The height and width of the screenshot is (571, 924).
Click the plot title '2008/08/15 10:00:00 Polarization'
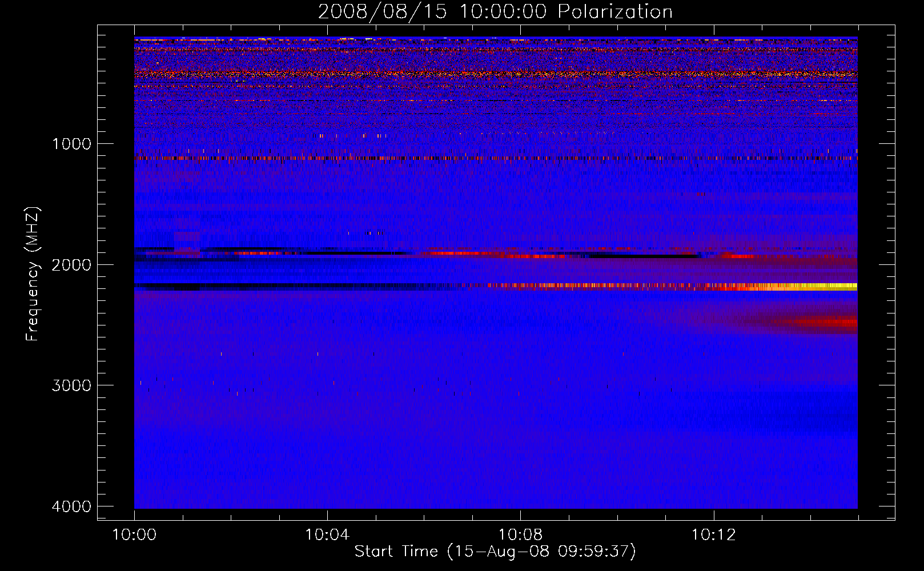[x=495, y=11]
